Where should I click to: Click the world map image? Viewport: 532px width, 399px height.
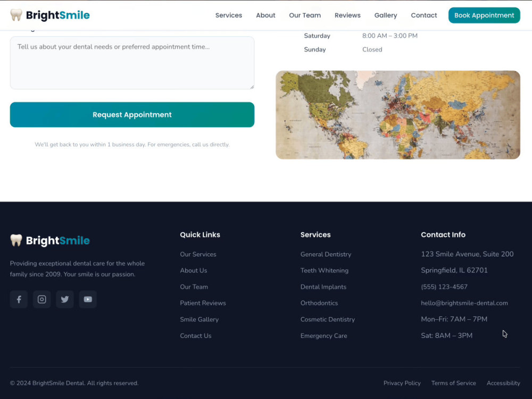click(x=397, y=115)
